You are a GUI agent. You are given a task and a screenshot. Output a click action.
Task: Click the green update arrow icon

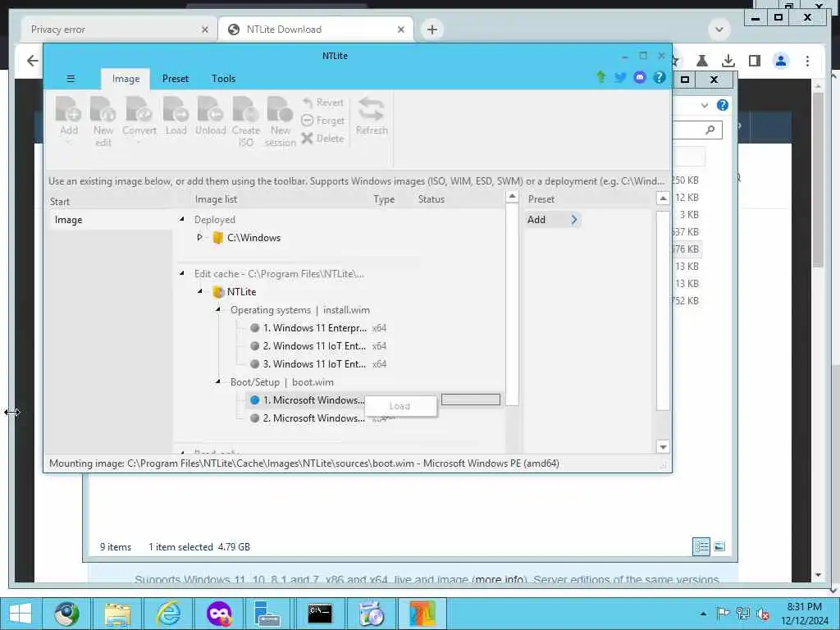[x=601, y=78]
